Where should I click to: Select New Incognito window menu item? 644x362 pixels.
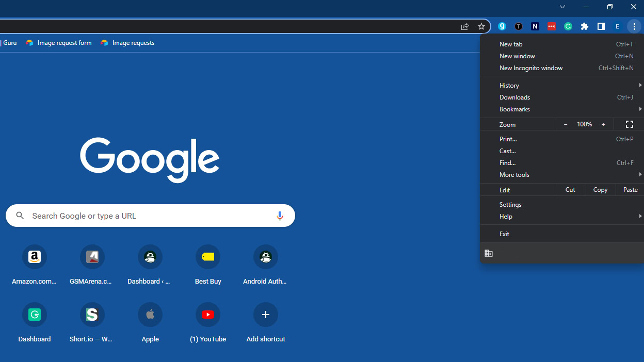tap(531, 68)
